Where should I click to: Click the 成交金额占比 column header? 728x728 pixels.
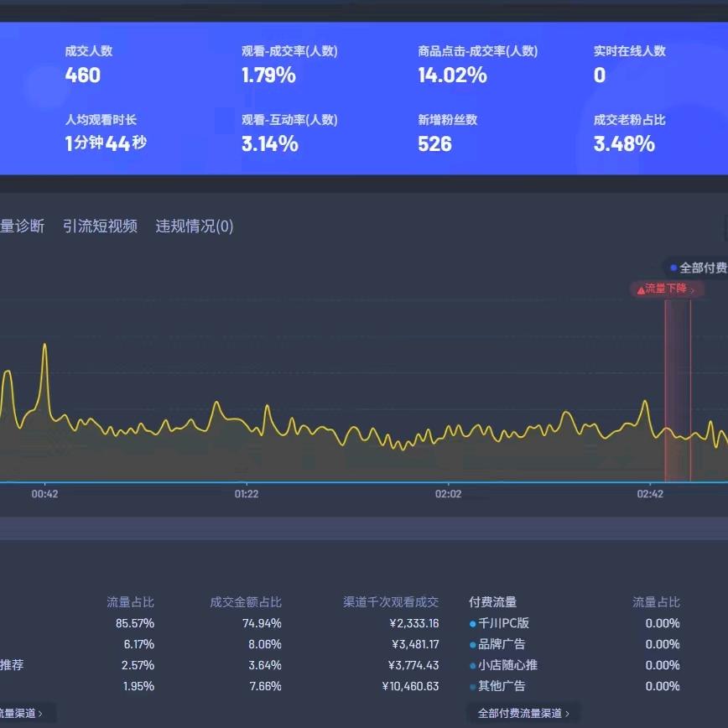[x=246, y=602]
